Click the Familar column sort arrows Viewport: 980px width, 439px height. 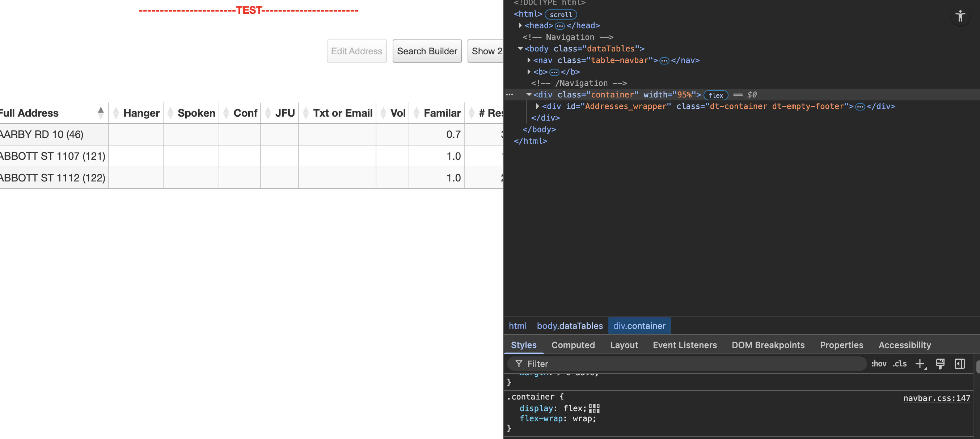[x=416, y=113]
